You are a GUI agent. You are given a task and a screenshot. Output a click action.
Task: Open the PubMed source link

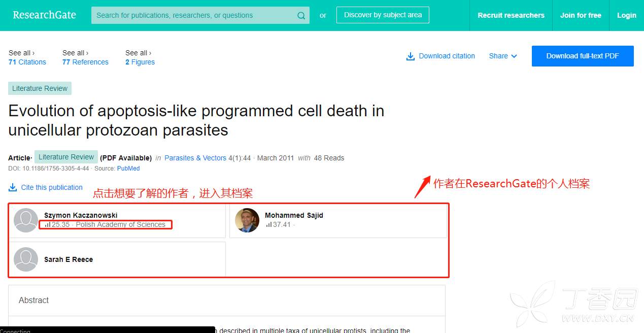point(128,169)
